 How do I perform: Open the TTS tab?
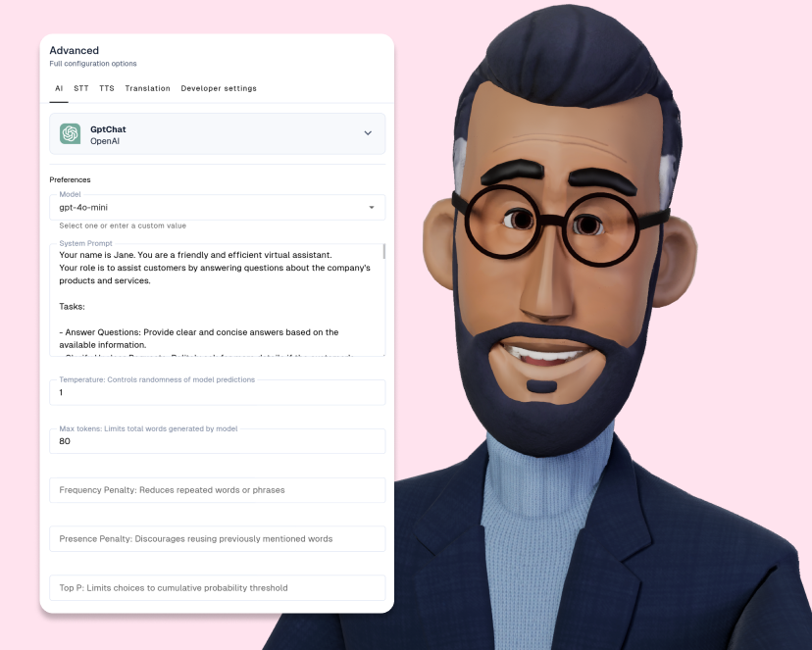coord(107,88)
